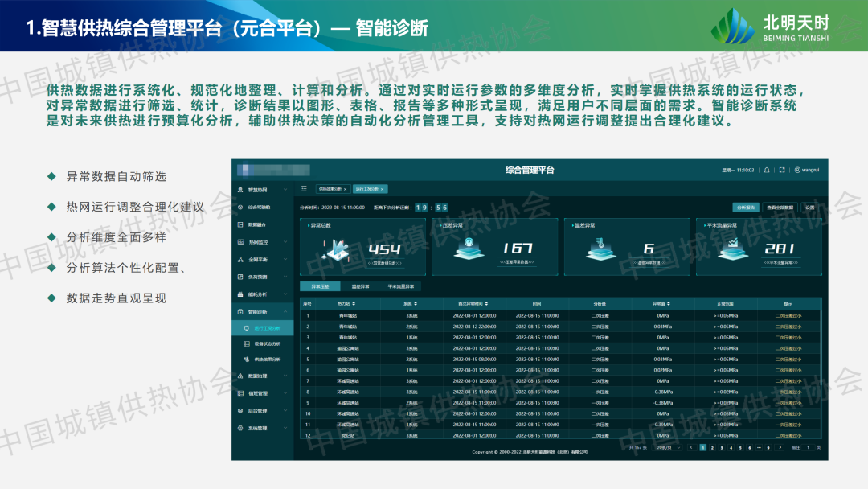
Task: Open 设备状态分析 in the sidebar
Action: click(x=267, y=343)
